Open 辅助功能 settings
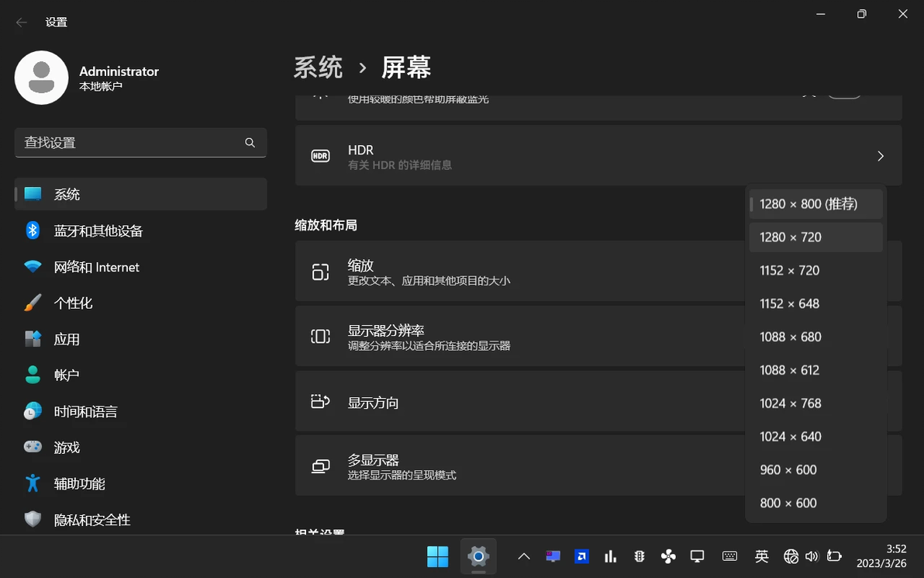This screenshot has height=578, width=924. point(140,483)
